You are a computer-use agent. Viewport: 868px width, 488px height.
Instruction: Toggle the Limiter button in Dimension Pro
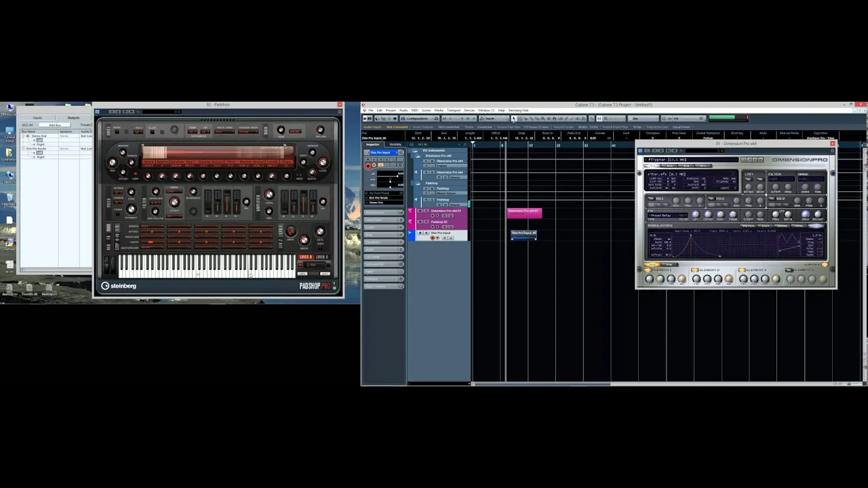point(825,264)
